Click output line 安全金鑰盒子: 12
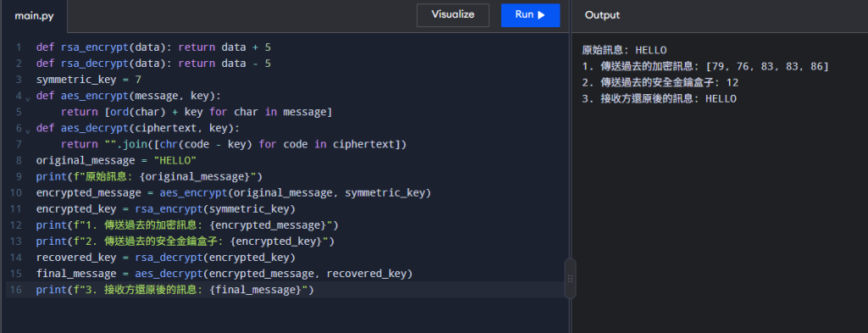 (x=660, y=82)
